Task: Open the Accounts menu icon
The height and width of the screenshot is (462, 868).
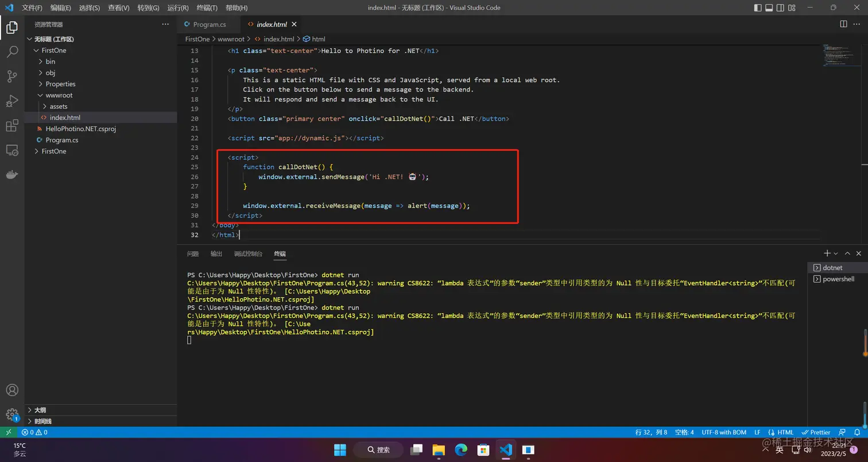Action: pos(12,390)
